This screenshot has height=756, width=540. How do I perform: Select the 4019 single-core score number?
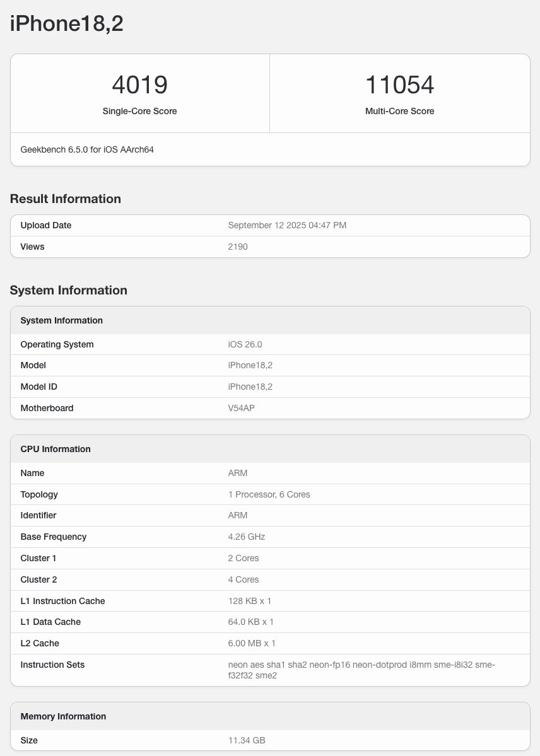(x=140, y=85)
